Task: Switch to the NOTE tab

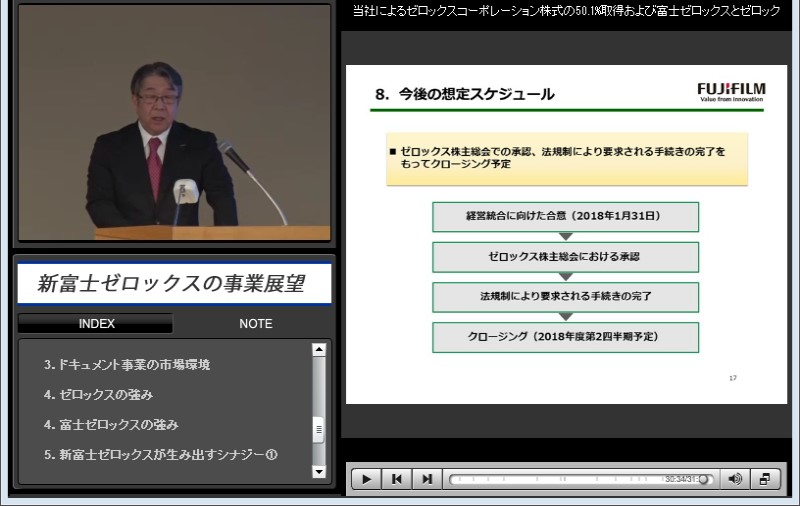Action: coord(256,323)
